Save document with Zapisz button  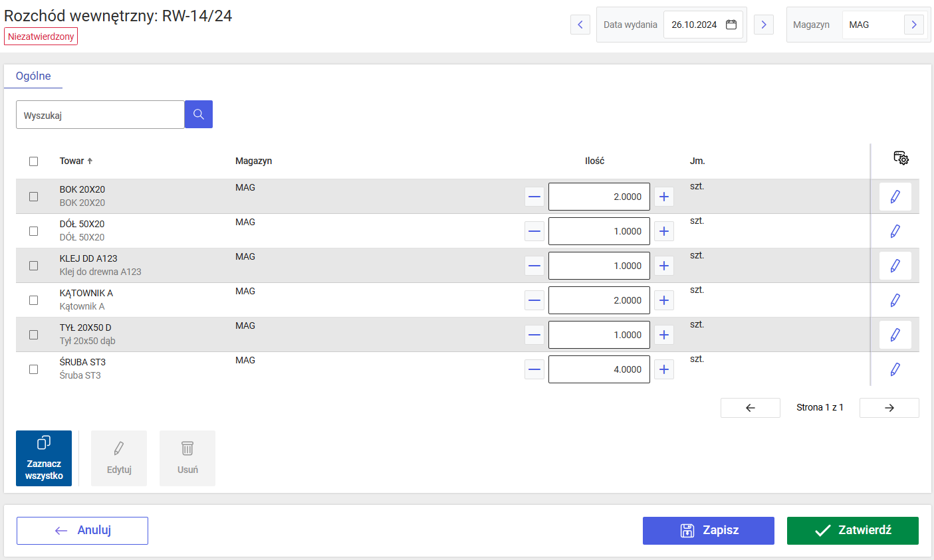pyautogui.click(x=709, y=531)
